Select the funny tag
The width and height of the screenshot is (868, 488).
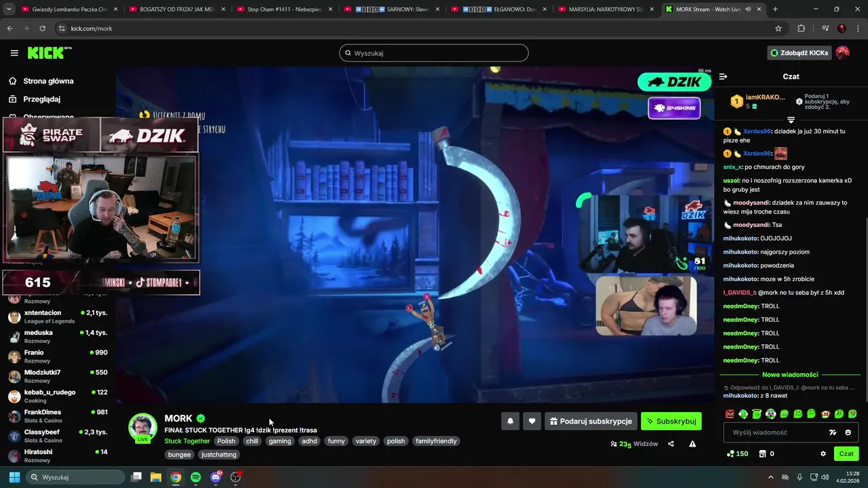336,441
